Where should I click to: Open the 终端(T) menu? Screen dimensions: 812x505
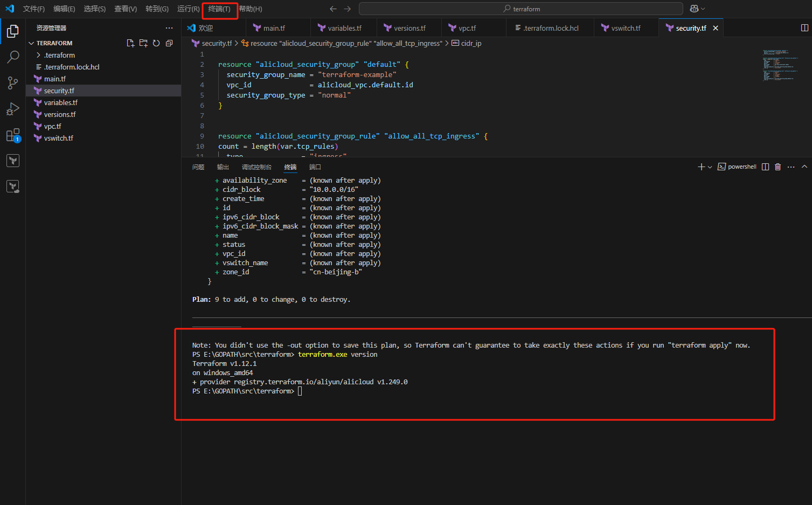[219, 9]
